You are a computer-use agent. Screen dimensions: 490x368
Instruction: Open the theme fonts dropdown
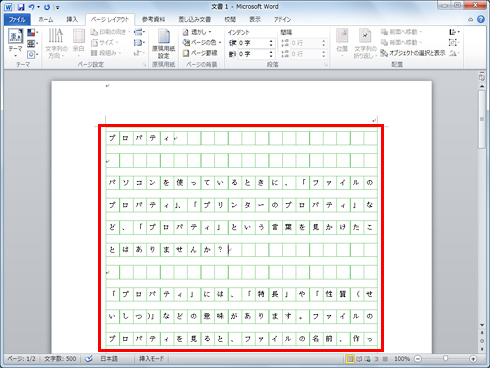point(32,43)
